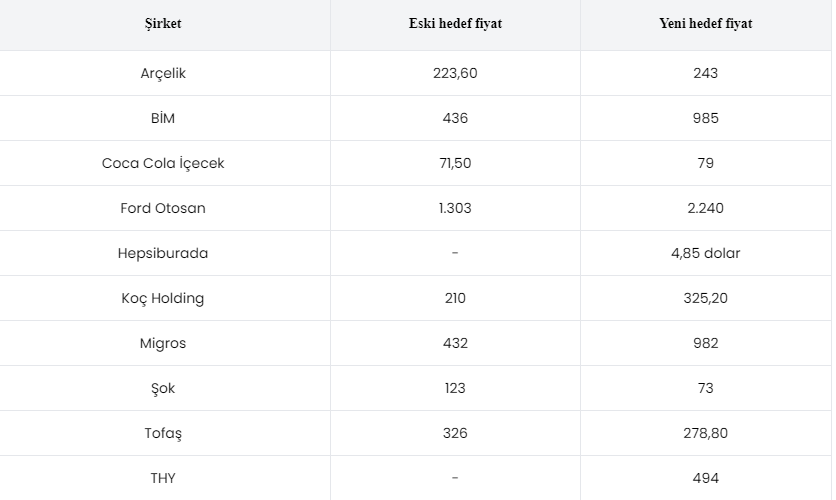Select Ford Otosan new target 2.240
836x500 pixels.
click(705, 208)
